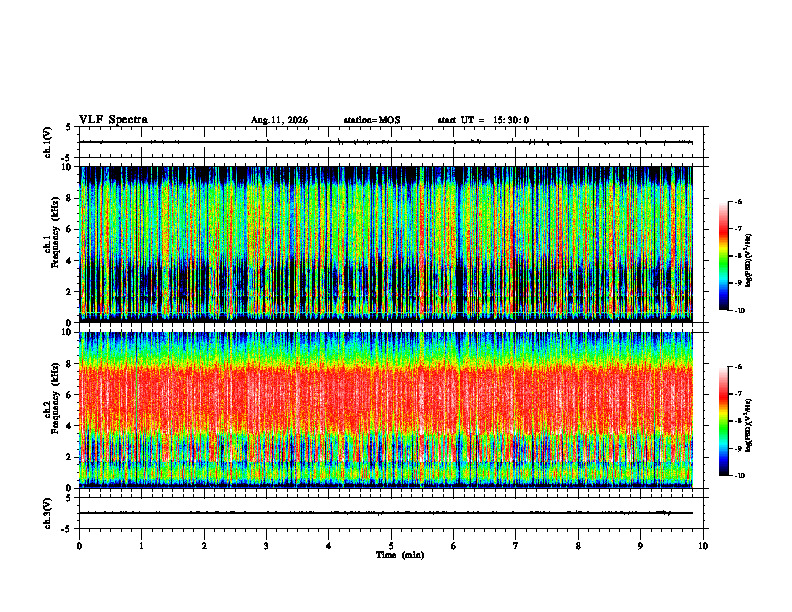Select the 7 minute tick on time axis
This screenshot has width=792, height=612.
[516, 546]
